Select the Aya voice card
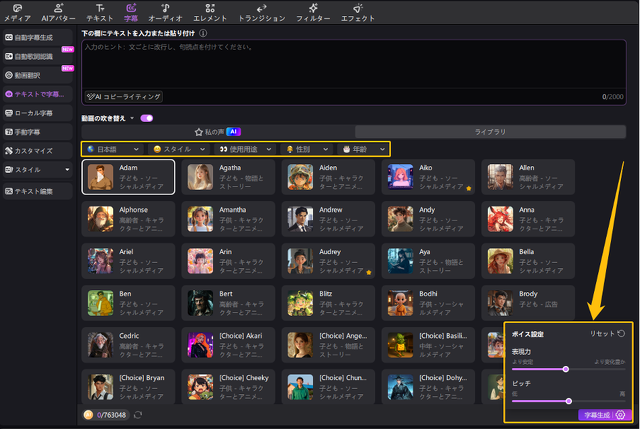Screen dimensions: 640x429 pyautogui.click(x=428, y=261)
